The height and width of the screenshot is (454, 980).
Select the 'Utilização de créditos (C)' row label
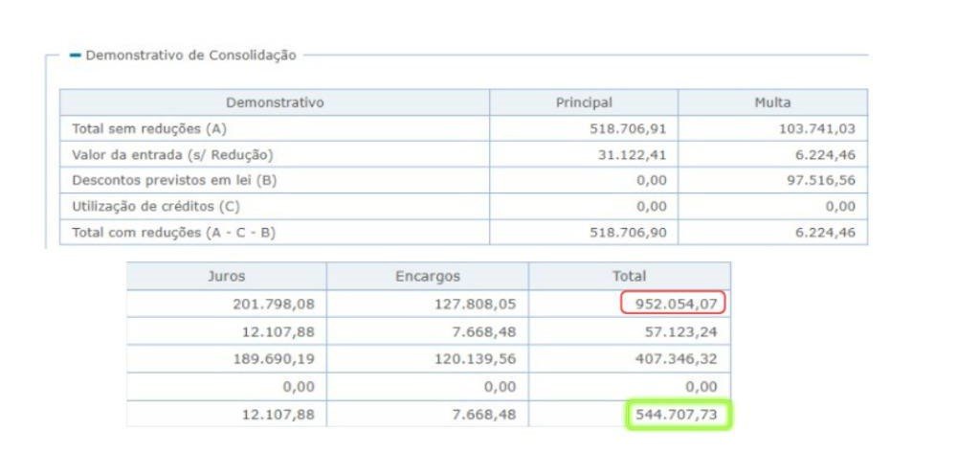tap(156, 206)
